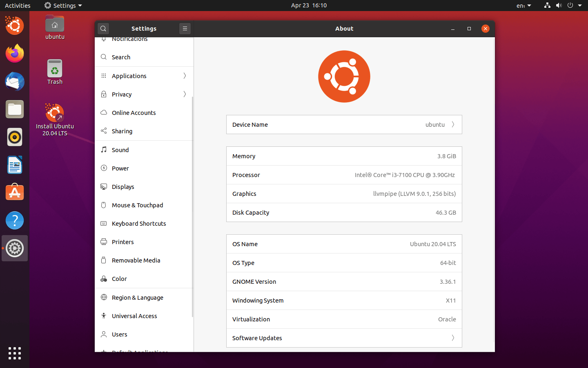Image resolution: width=588 pixels, height=368 pixels.
Task: Click the sidebar vertical scrollbar
Action: [192, 206]
